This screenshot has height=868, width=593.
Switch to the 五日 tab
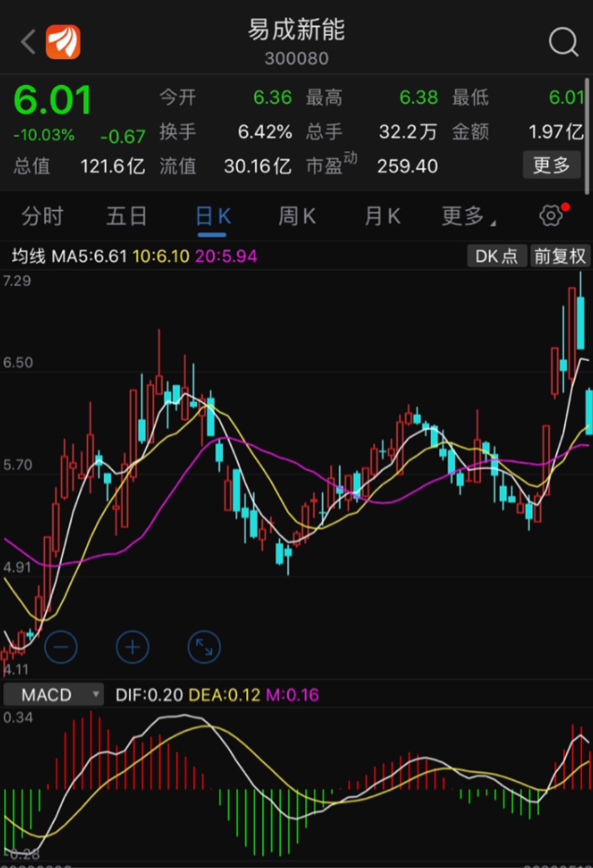pyautogui.click(x=127, y=217)
